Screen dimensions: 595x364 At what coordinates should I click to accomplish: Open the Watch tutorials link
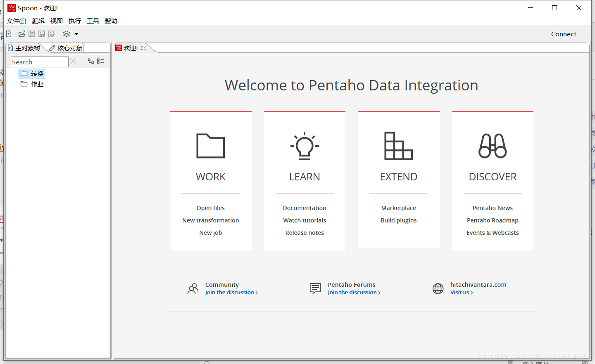click(x=305, y=220)
